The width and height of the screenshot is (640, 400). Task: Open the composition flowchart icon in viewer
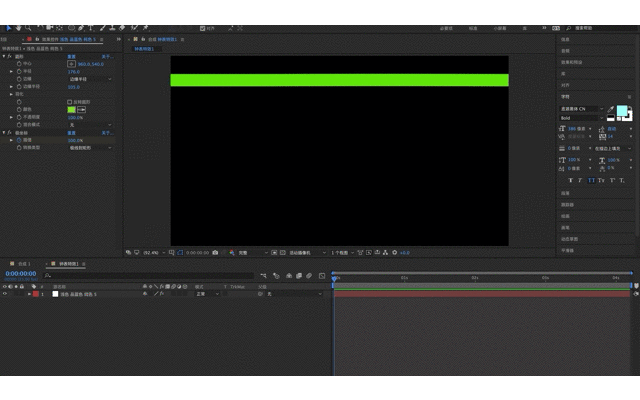(385, 253)
